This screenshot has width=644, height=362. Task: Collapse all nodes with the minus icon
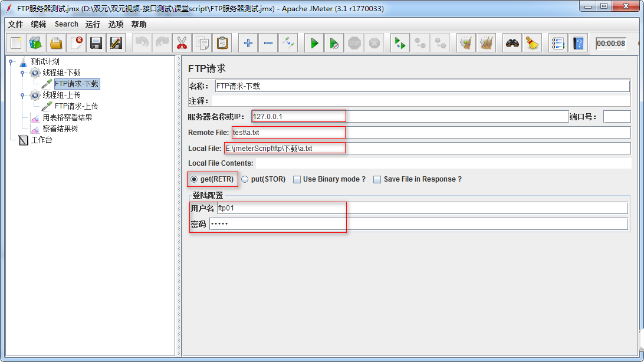click(268, 43)
